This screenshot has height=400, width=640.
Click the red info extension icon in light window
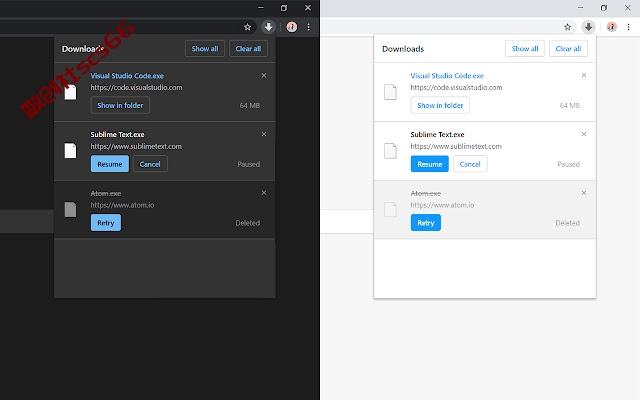[x=611, y=27]
